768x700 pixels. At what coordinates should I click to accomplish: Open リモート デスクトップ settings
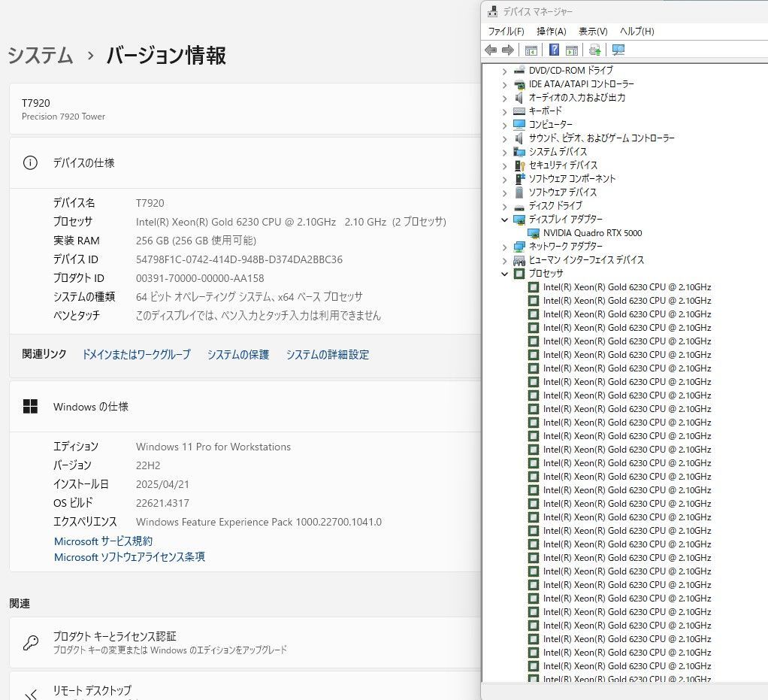coord(245,686)
